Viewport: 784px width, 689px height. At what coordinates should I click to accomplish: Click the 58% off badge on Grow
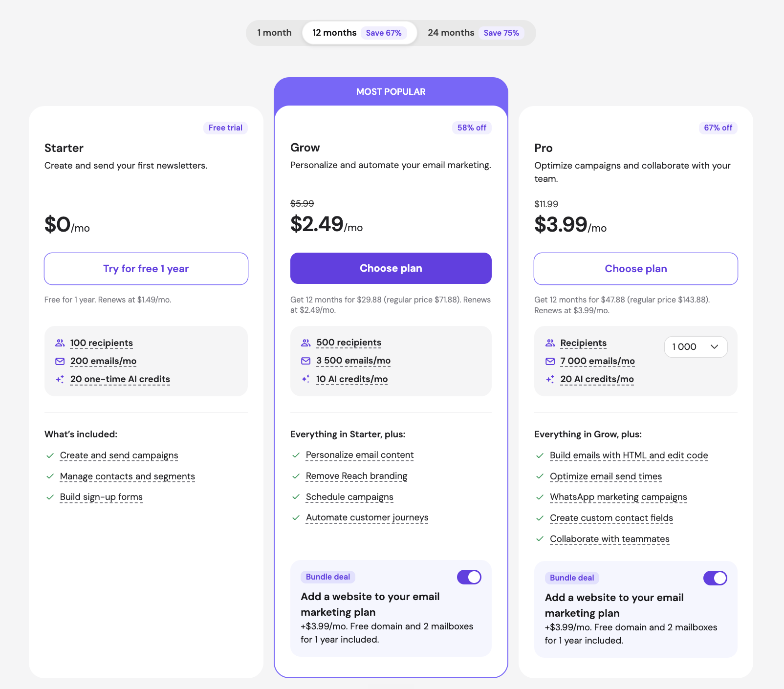point(472,128)
